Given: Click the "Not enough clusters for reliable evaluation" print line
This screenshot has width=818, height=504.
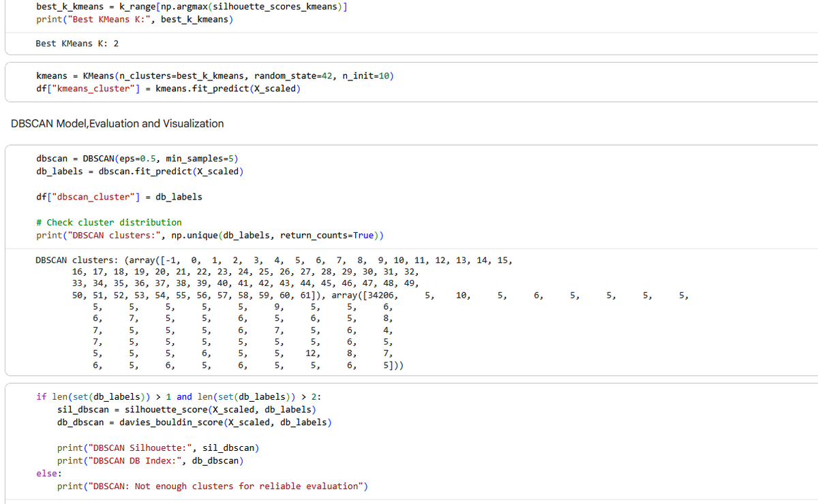Looking at the screenshot, I should click(213, 486).
